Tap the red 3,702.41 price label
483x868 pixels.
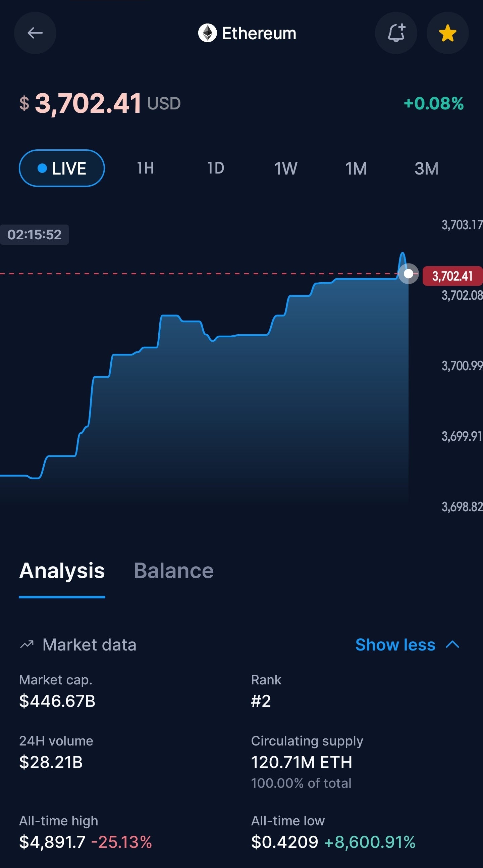click(453, 276)
